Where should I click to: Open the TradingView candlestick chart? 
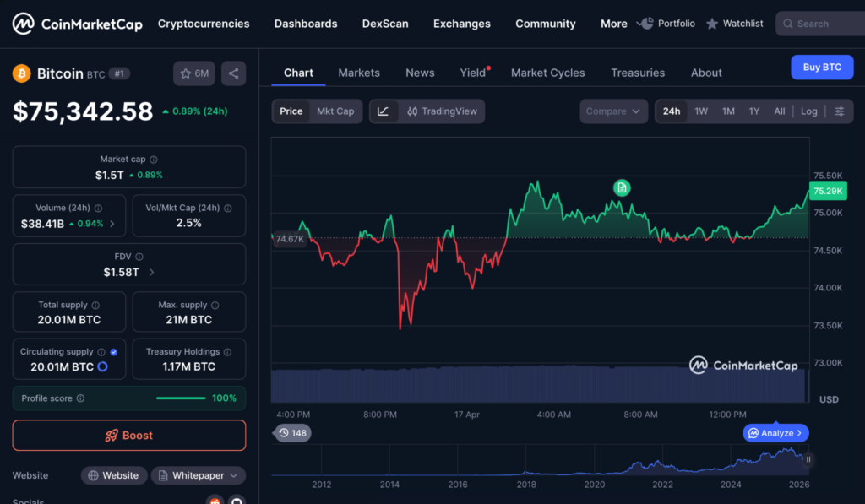pos(441,111)
